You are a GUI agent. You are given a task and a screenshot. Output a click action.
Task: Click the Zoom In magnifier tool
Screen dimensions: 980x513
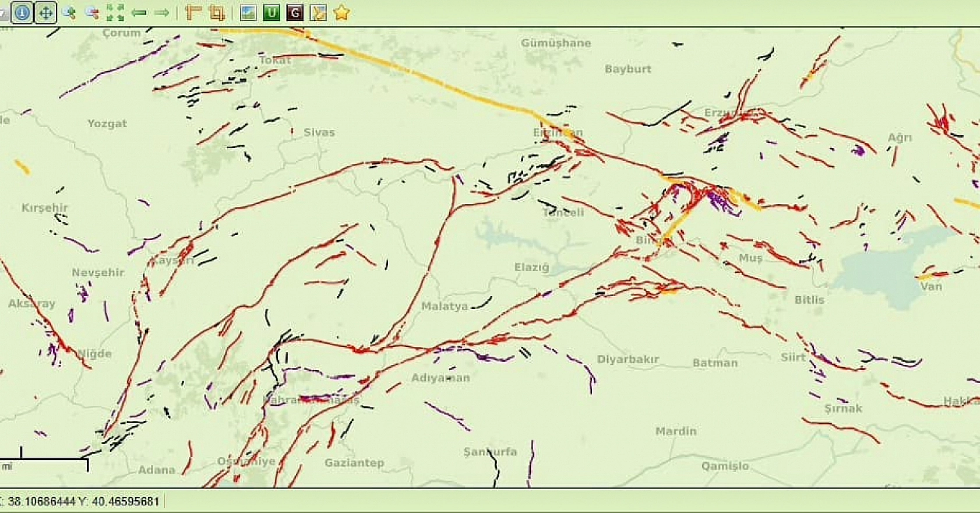(69, 12)
